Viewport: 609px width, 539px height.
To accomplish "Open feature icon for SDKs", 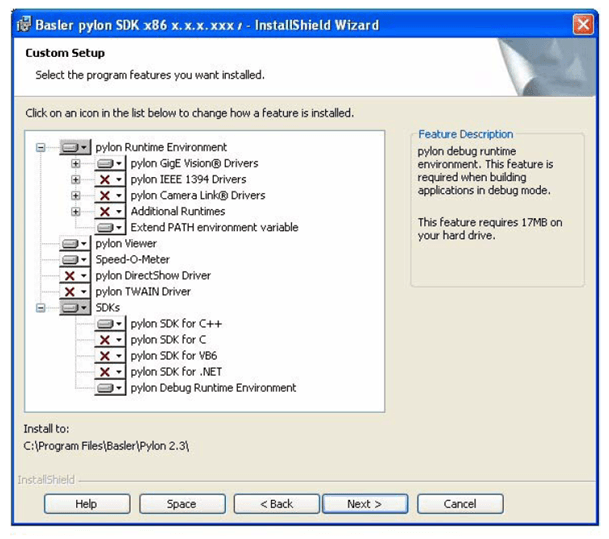I will (75, 308).
